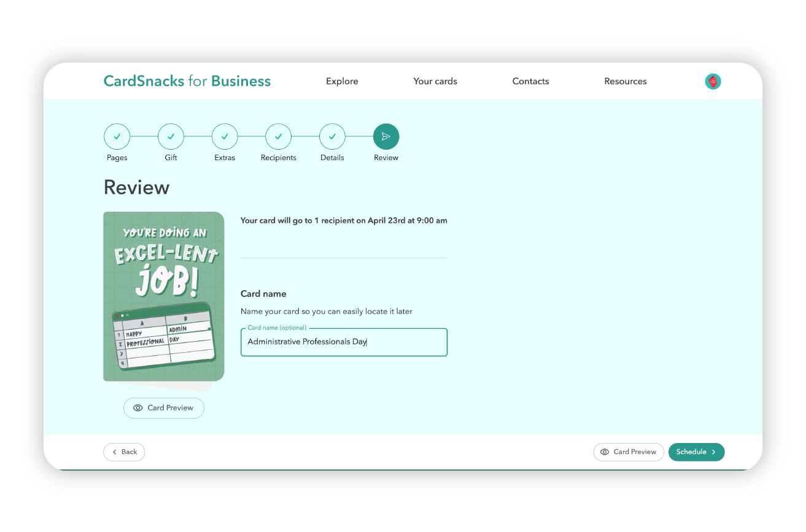Navigate to Your cards

tap(435, 81)
